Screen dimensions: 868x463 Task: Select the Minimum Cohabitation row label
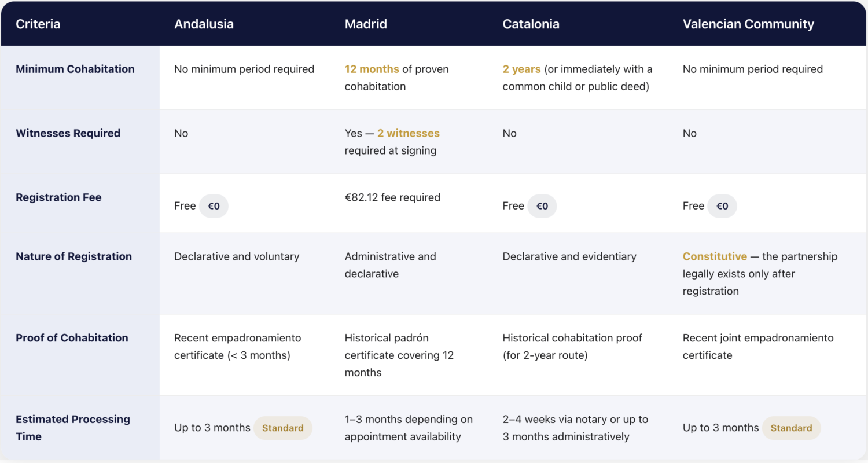(75, 69)
